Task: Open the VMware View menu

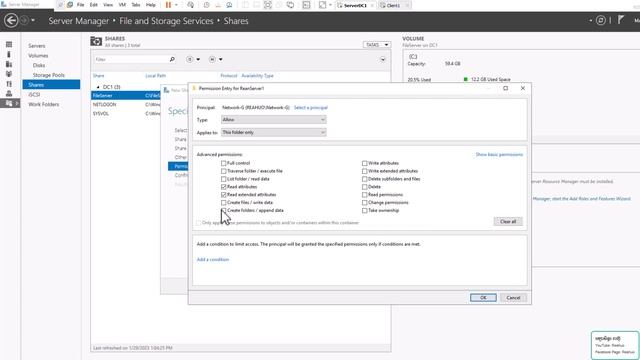Action: (x=108, y=5)
